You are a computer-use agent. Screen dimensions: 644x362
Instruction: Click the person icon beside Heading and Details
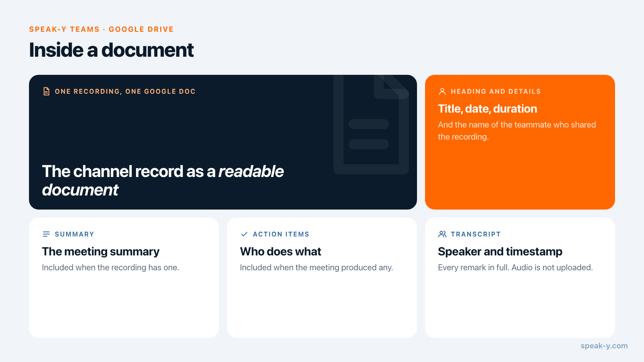point(442,91)
